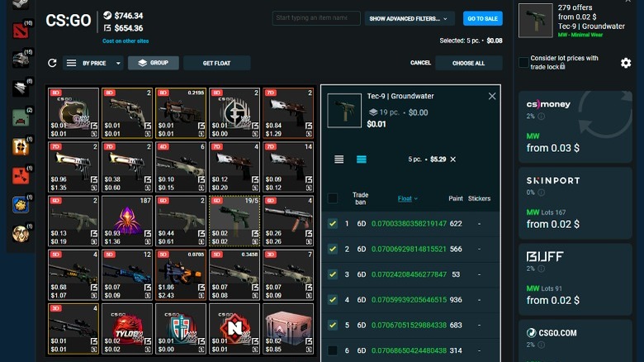Select the Tyloo sticker priced $0.02
The width and height of the screenshot is (644, 362).
[127, 329]
